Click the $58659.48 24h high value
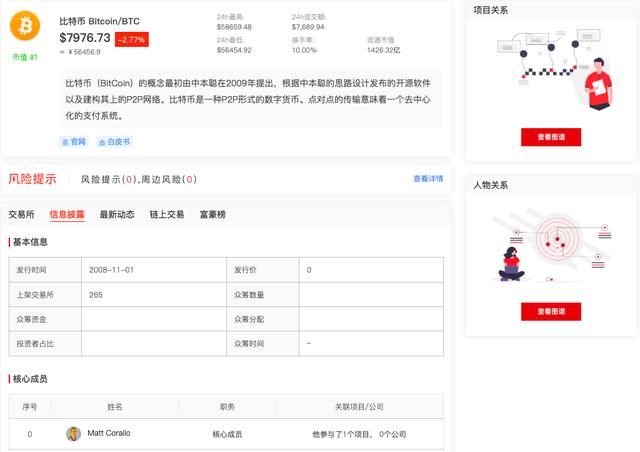Viewport: 640px width, 452px height. pyautogui.click(x=234, y=27)
